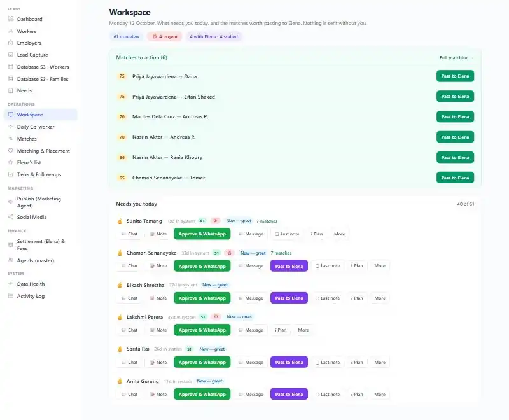This screenshot has width=509, height=420.
Task: Open Chamari Senanayake's 7 matches link
Action: pyautogui.click(x=281, y=253)
